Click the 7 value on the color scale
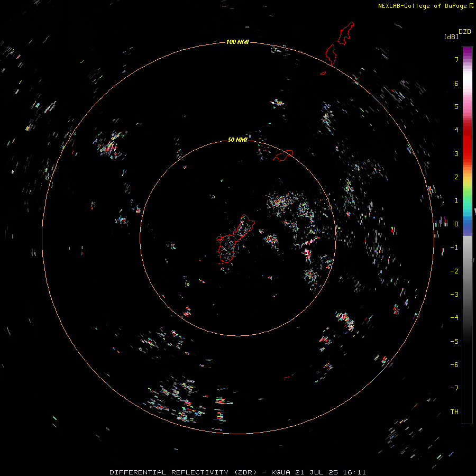Screen dimensions: 476x476 point(456,59)
